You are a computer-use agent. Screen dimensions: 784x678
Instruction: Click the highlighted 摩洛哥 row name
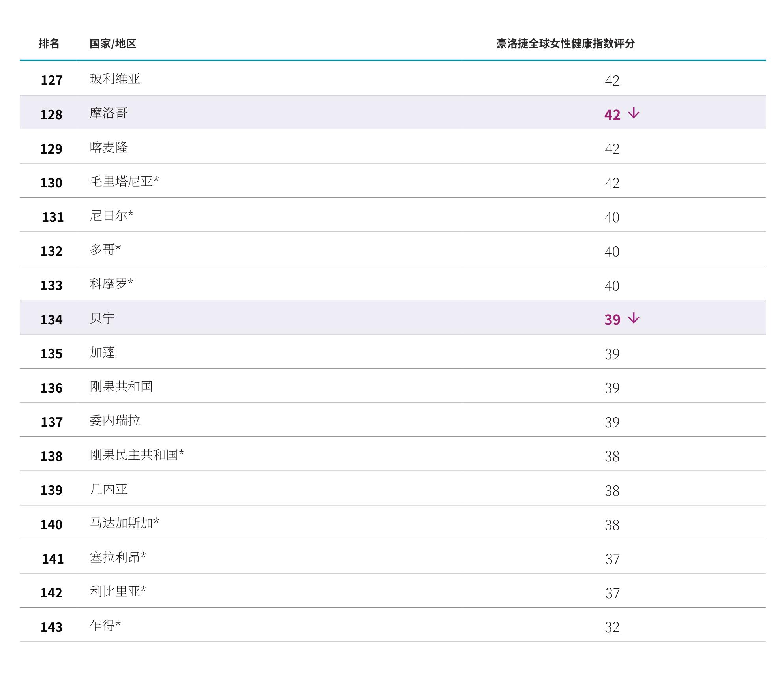click(x=109, y=113)
